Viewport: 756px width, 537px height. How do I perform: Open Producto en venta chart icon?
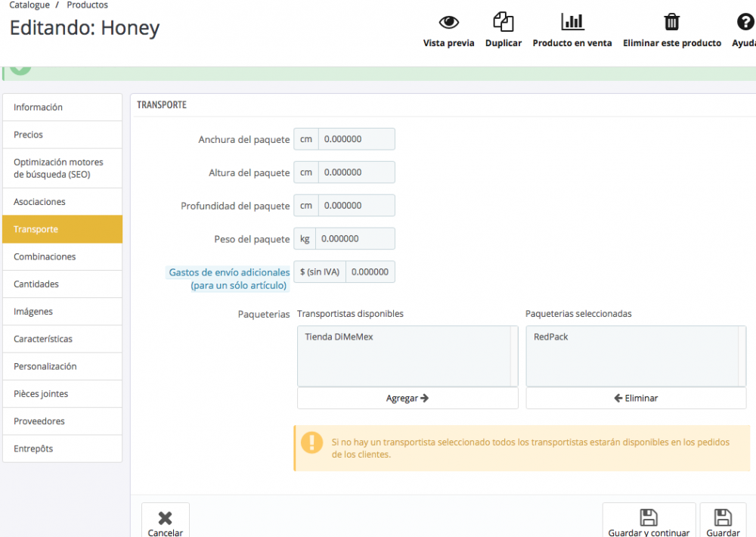(x=572, y=22)
